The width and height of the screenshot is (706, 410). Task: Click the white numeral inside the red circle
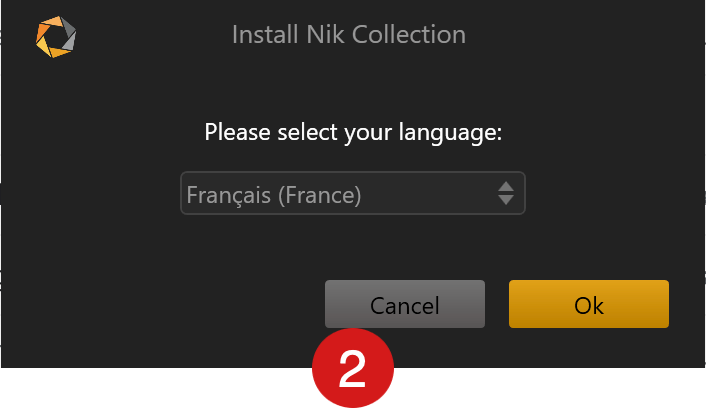pos(352,369)
